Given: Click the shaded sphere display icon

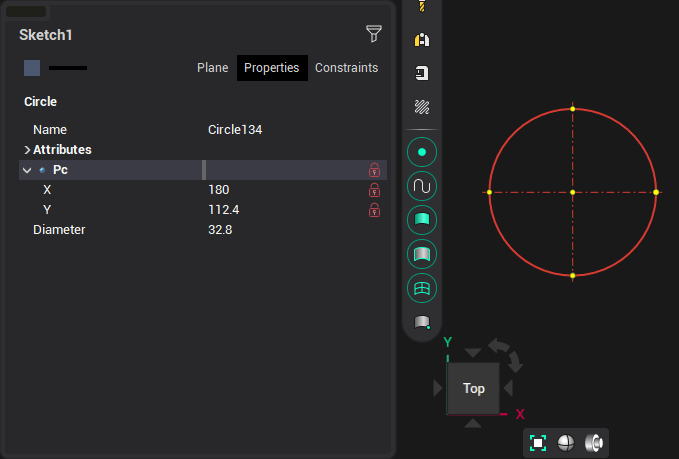Looking at the screenshot, I should click(566, 443).
